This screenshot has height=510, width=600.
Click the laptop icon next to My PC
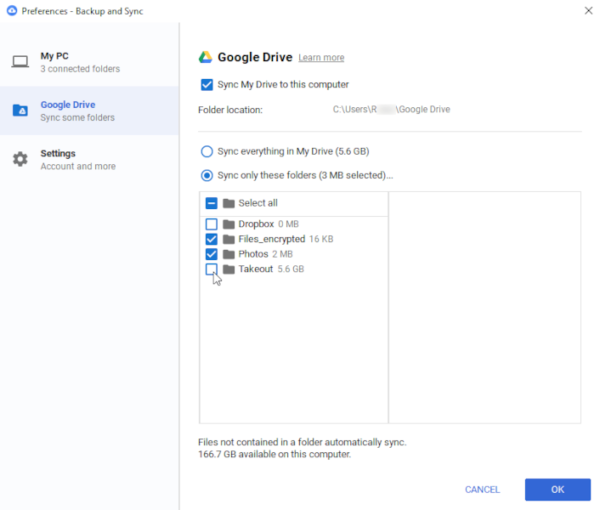[x=20, y=62]
